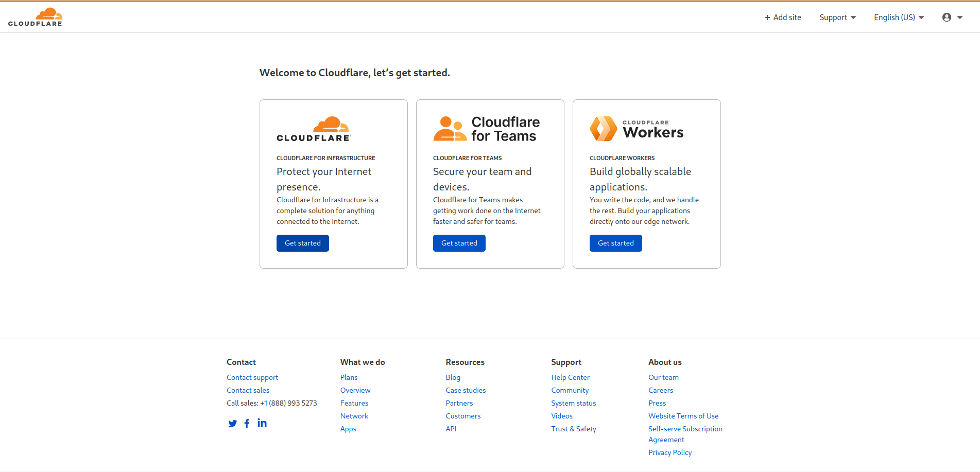
Task: Click the Build globally scalable applications heading
Action: [x=640, y=179]
